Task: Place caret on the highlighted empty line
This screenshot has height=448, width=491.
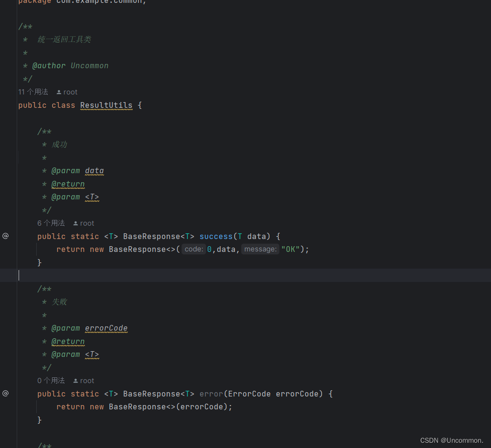Action: [245, 275]
